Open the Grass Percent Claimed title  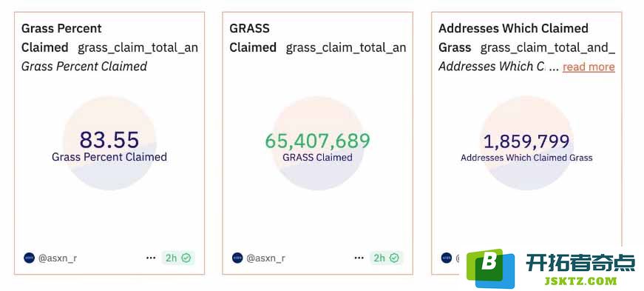[x=61, y=38]
